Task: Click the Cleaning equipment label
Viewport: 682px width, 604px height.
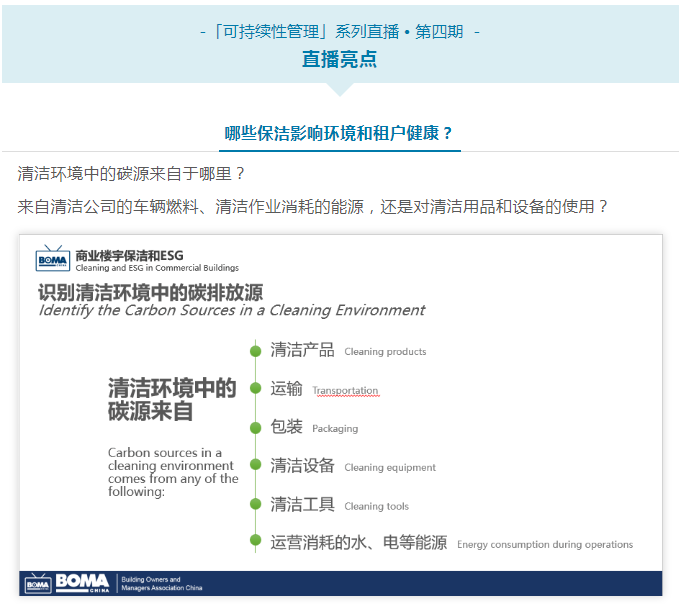Action: coord(390,467)
